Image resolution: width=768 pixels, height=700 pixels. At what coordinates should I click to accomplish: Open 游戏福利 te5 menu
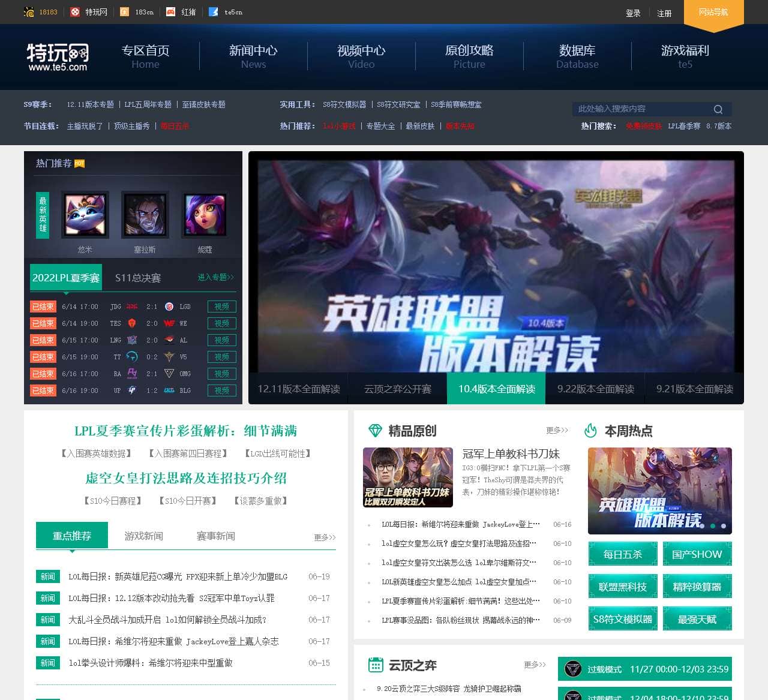point(685,56)
